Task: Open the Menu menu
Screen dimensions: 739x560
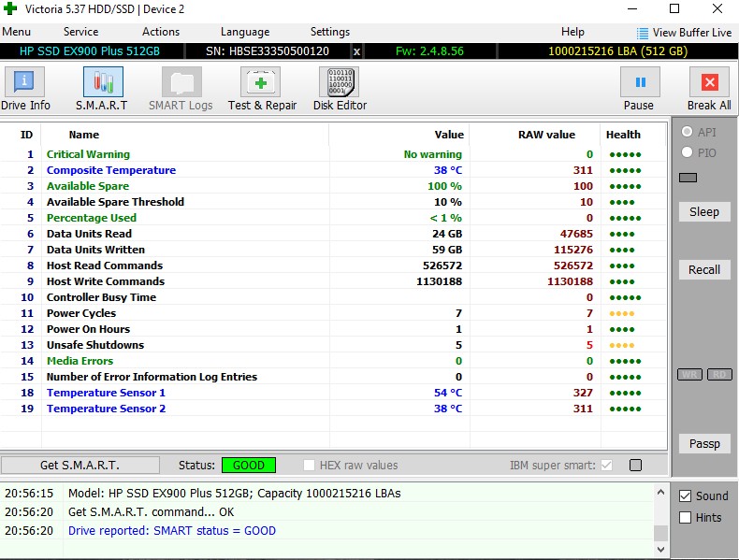Action: pyautogui.click(x=17, y=32)
